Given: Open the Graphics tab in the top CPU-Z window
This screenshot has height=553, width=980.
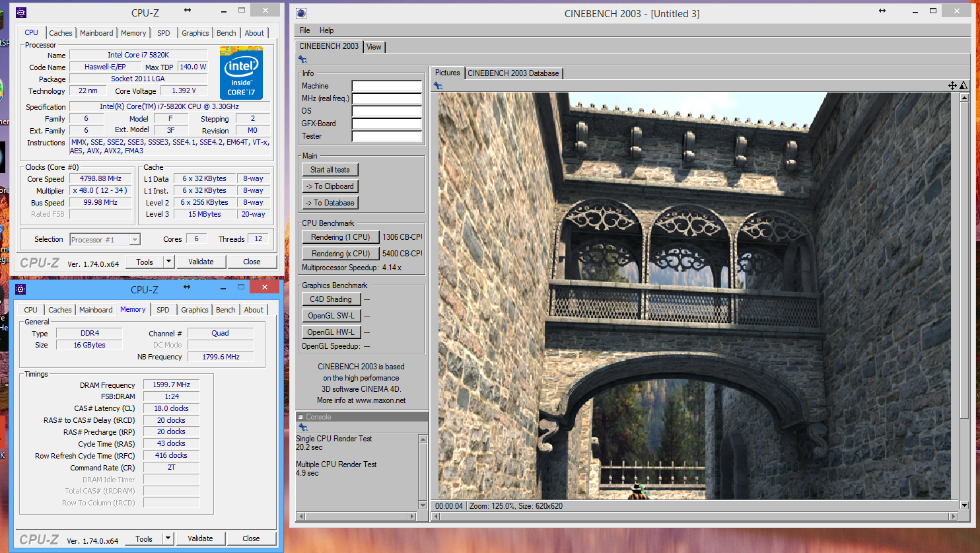Looking at the screenshot, I should pos(195,33).
